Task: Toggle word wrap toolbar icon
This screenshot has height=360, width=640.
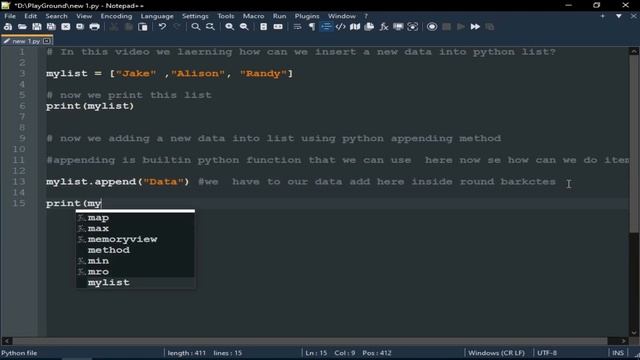Action: 298,27
